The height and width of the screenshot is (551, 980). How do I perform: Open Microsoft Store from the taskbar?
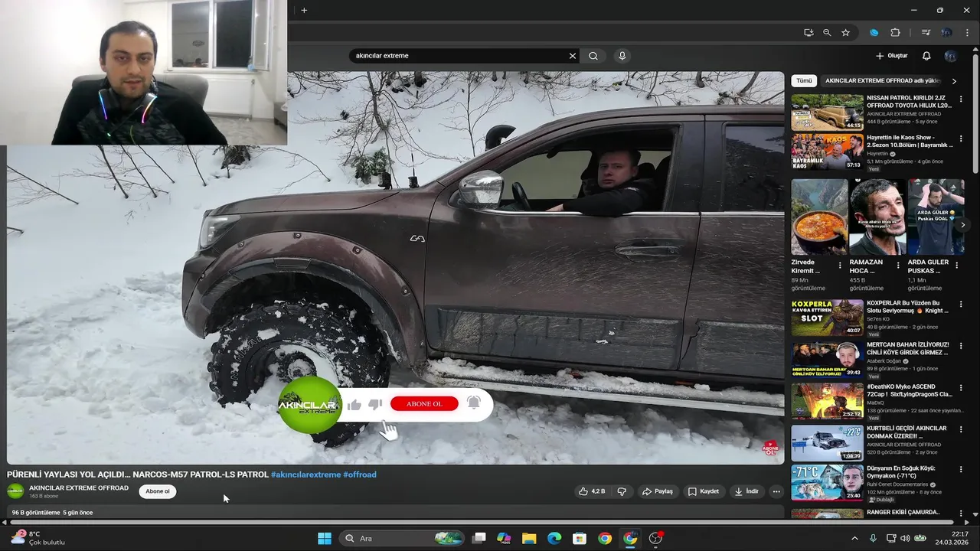[x=580, y=538]
